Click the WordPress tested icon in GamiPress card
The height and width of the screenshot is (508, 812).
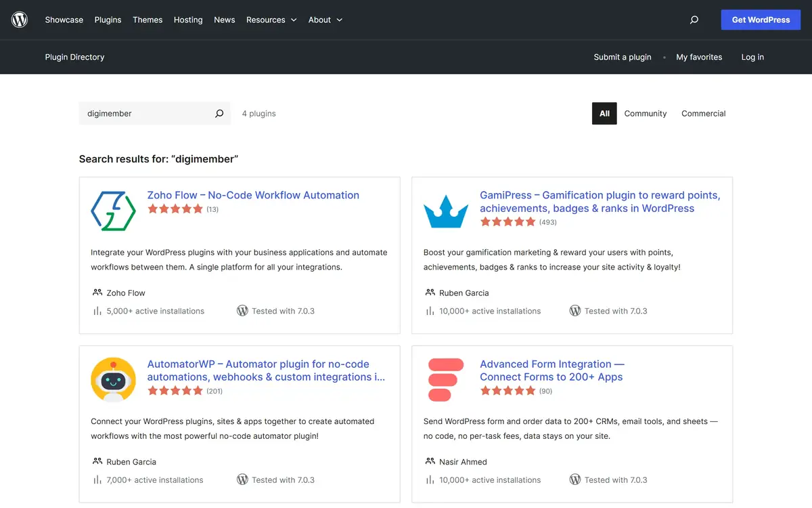click(575, 311)
